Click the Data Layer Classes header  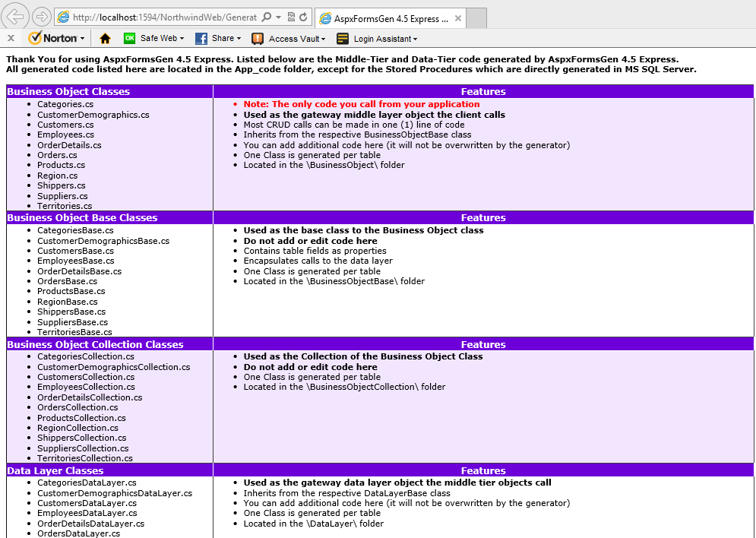click(x=55, y=471)
